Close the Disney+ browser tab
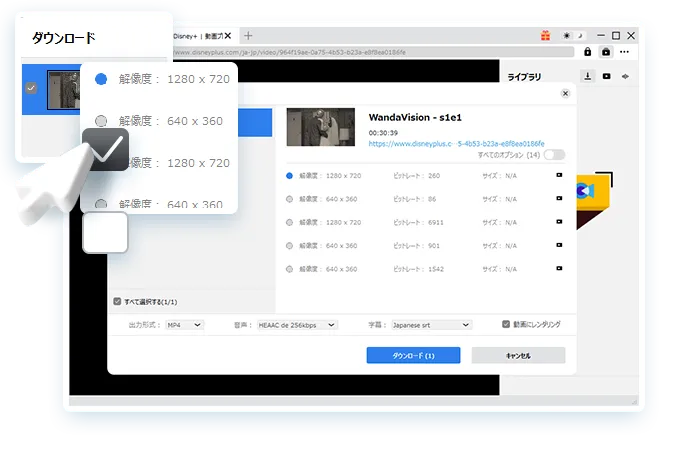684x449 pixels. pyautogui.click(x=228, y=36)
